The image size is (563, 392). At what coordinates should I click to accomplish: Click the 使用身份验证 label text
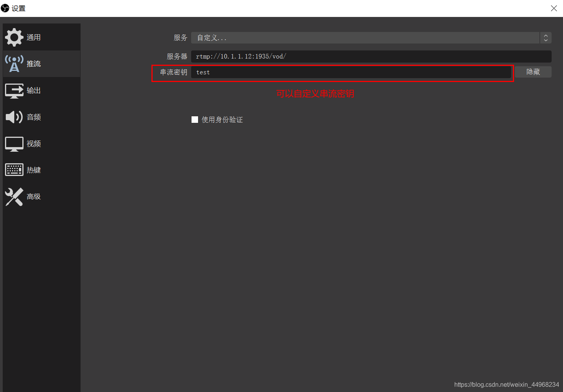(x=222, y=120)
